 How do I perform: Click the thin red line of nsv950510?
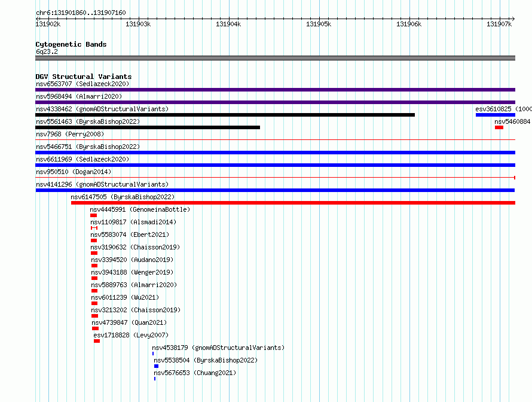click(x=275, y=178)
